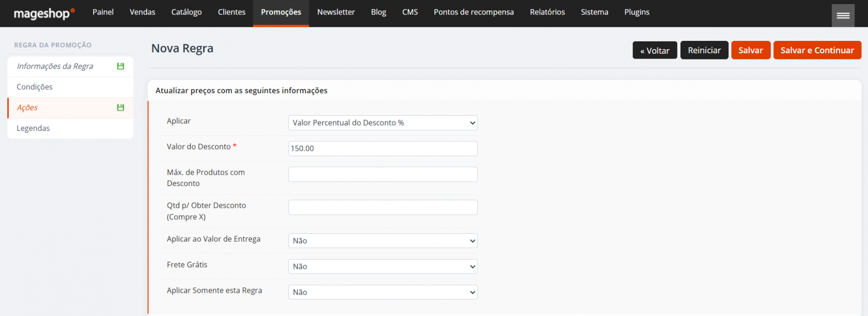Open the hamburger menu icon
The image size is (868, 316).
tap(843, 16)
